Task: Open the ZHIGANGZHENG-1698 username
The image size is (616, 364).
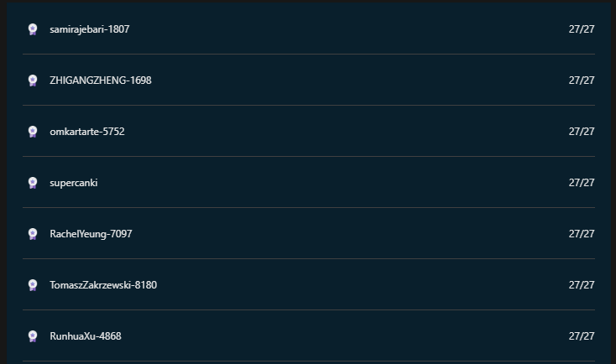Action: pos(101,81)
